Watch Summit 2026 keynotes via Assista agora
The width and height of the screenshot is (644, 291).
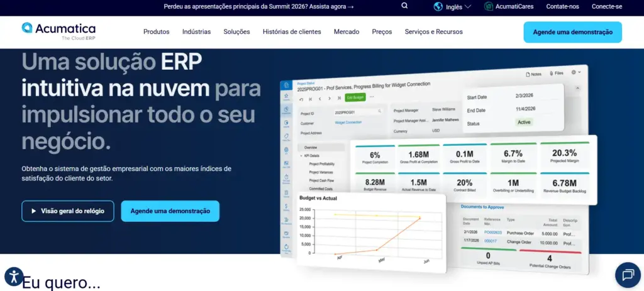331,6
